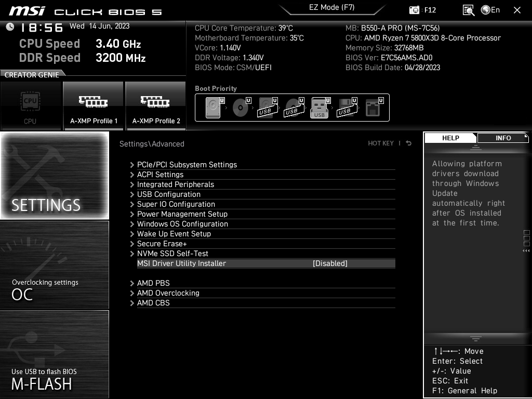Click the Memory Size 32768MB text

[384, 48]
